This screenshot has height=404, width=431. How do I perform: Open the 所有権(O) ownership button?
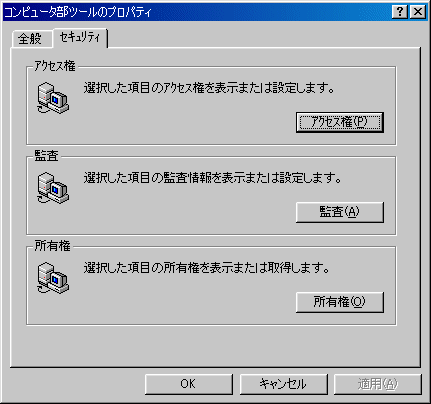(x=340, y=302)
